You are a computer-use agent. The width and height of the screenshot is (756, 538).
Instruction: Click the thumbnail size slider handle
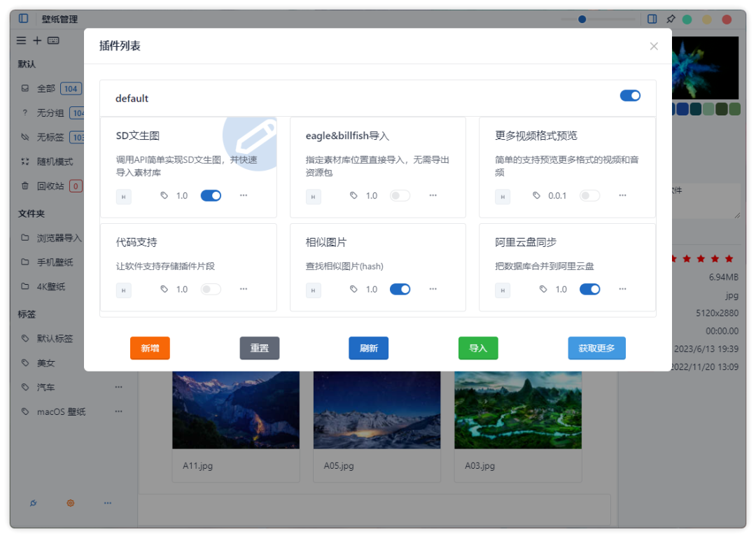[x=582, y=20]
